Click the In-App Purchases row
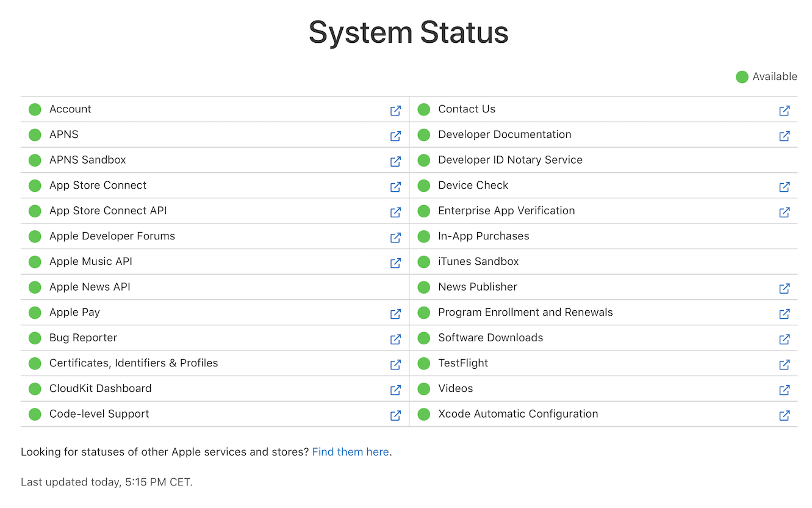The width and height of the screenshot is (812, 508). tap(484, 236)
